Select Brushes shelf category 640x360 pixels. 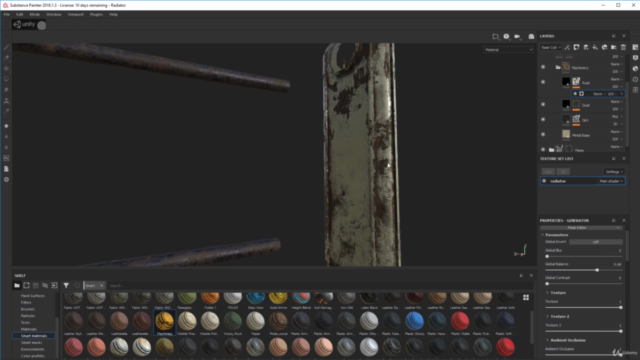[x=28, y=309]
